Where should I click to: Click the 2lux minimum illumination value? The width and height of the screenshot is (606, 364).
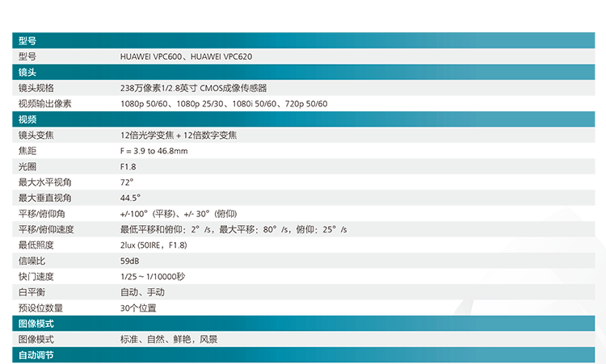tap(154, 245)
